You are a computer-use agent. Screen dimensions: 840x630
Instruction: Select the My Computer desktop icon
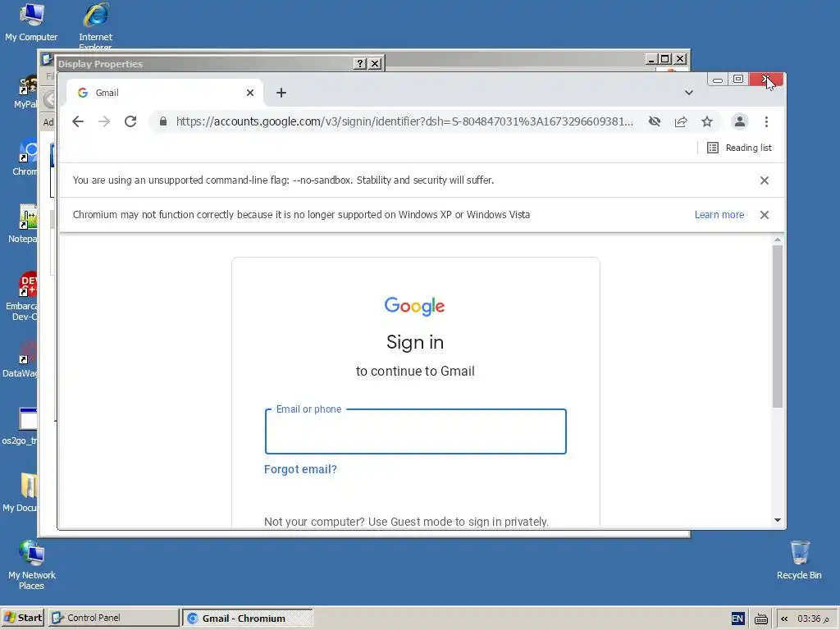pyautogui.click(x=31, y=22)
